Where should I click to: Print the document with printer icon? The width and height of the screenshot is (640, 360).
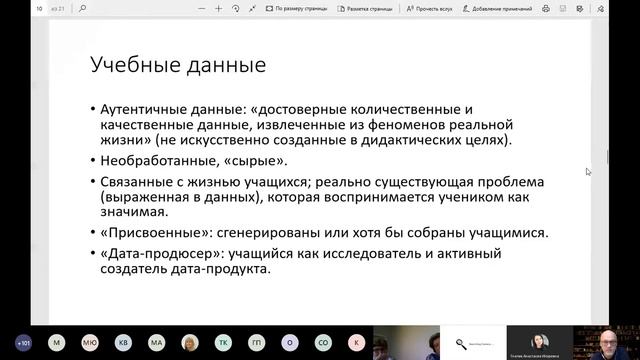pyautogui.click(x=546, y=9)
